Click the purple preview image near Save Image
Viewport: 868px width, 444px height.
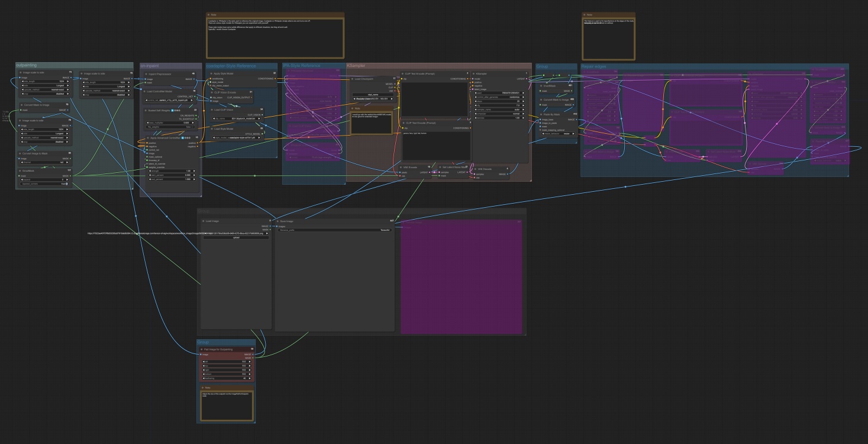tap(462, 278)
